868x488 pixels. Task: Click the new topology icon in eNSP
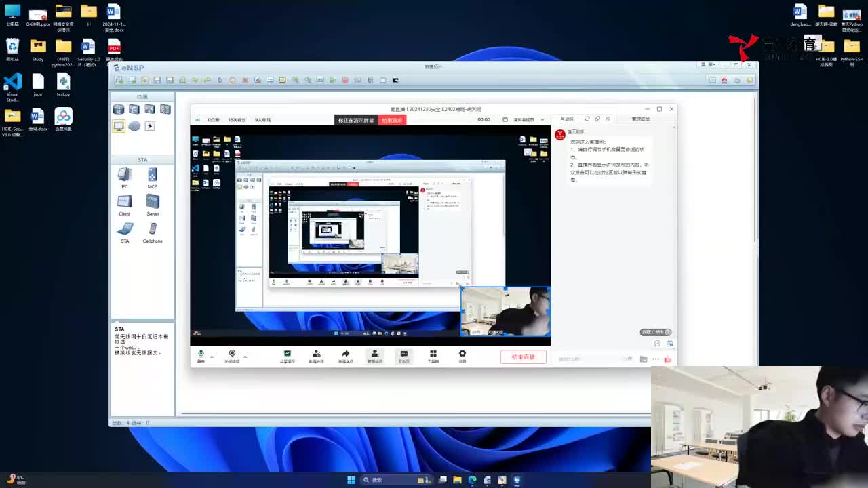[119, 80]
